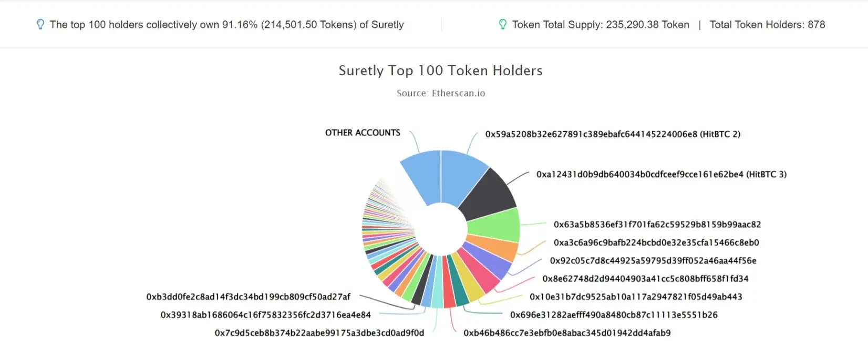Click the lightbulb icon beside top 100 holders
Image resolution: width=868 pixels, height=354 pixels.
pos(40,24)
